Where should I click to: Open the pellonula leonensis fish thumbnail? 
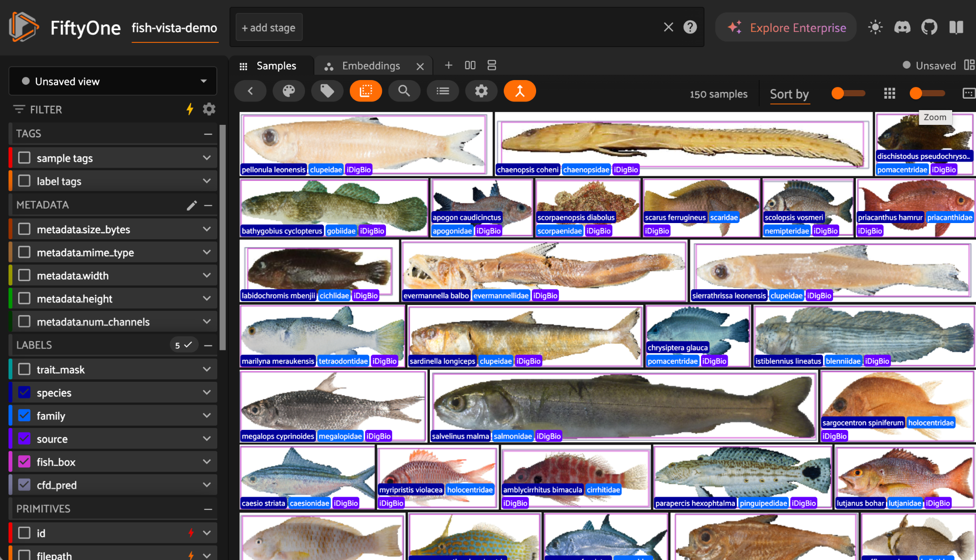tap(366, 144)
